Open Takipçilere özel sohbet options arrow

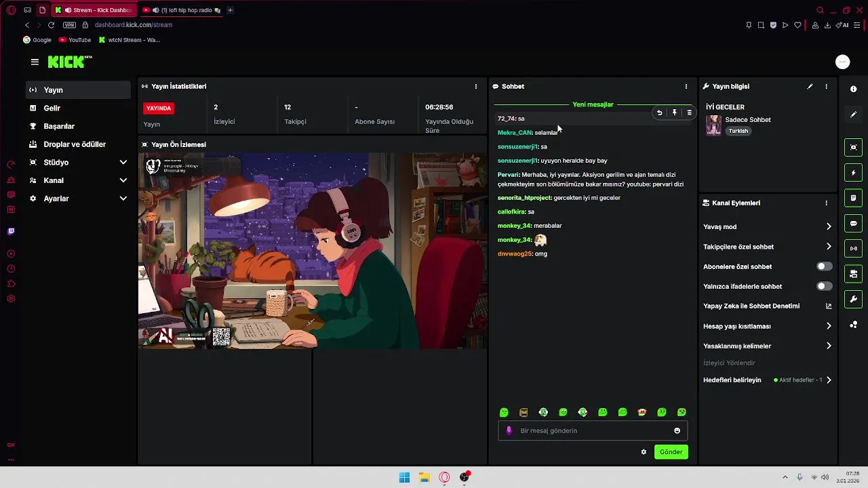coord(829,247)
